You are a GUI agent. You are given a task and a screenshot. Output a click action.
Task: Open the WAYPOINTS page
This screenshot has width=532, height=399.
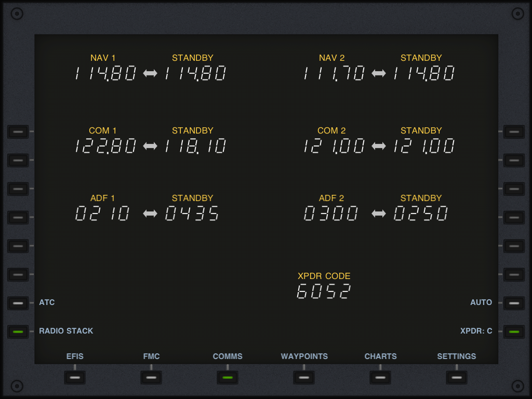pyautogui.click(x=304, y=377)
